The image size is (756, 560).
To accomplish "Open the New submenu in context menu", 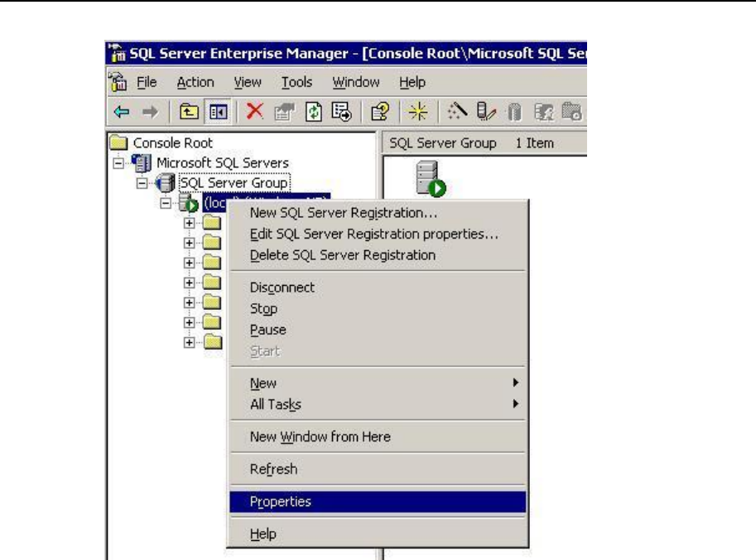I will tap(378, 383).
